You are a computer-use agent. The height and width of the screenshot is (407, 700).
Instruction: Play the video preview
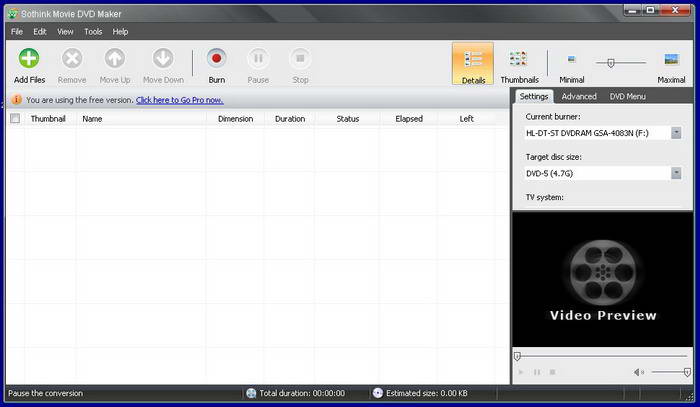pos(521,372)
